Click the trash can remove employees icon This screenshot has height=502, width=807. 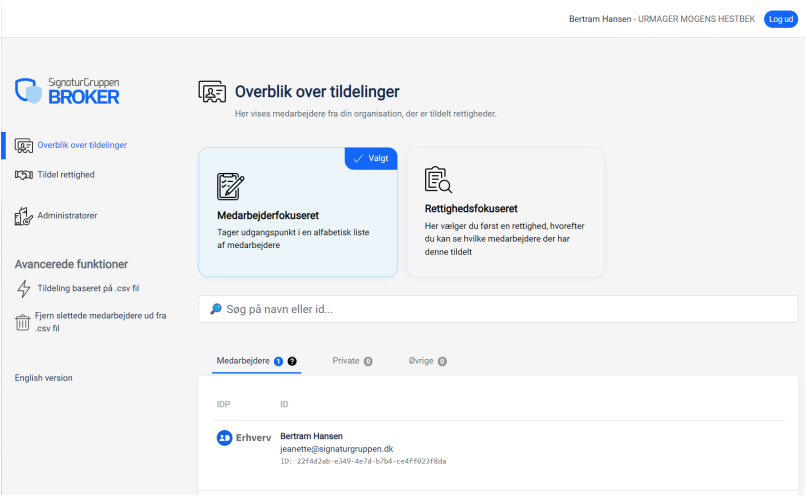click(24, 321)
